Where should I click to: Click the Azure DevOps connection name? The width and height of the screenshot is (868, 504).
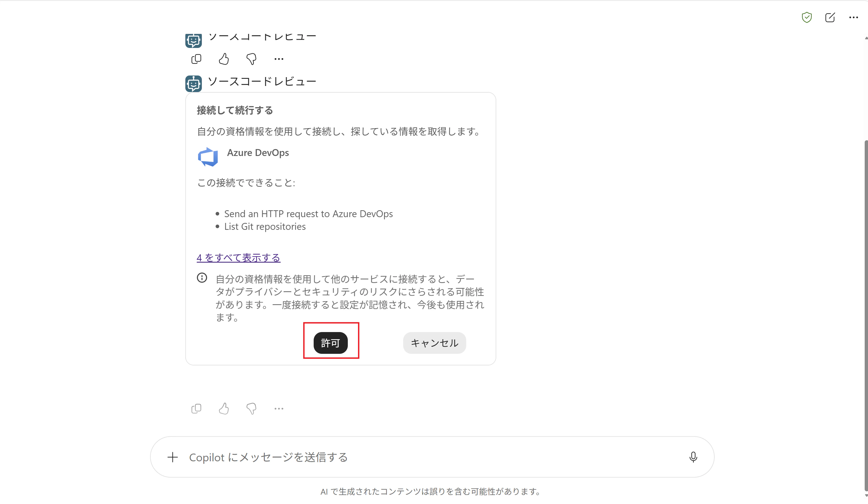(258, 153)
